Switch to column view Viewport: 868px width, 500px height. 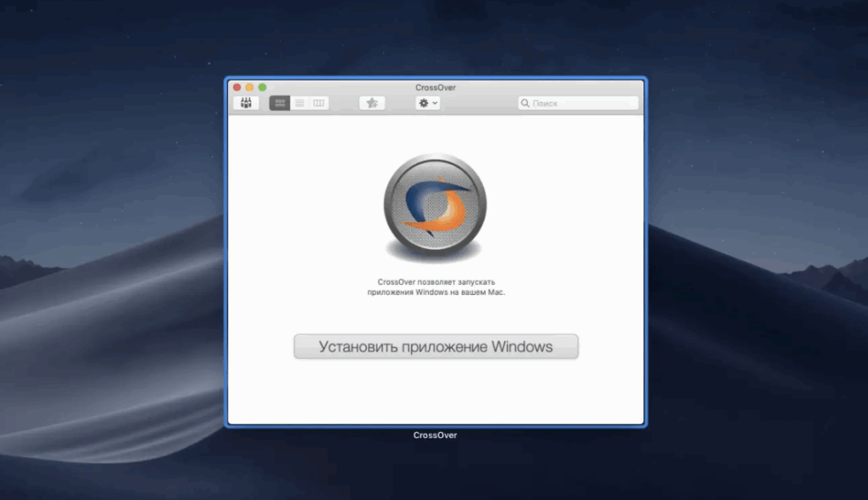[319, 103]
